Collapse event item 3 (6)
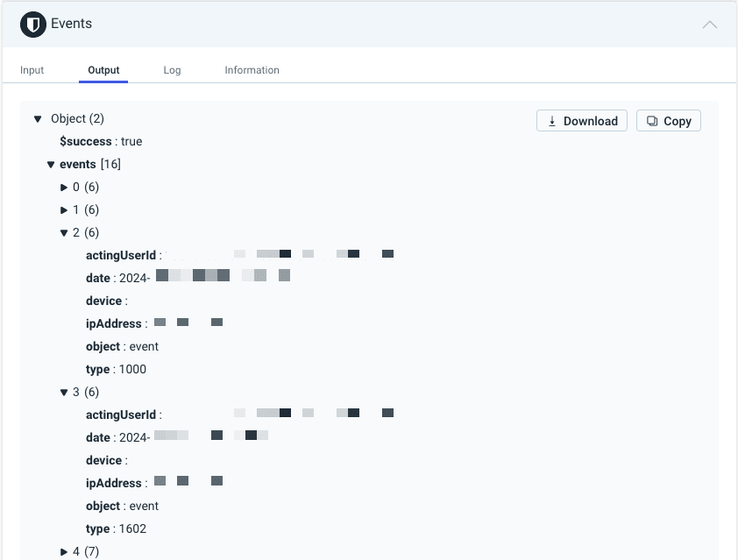 coord(63,392)
